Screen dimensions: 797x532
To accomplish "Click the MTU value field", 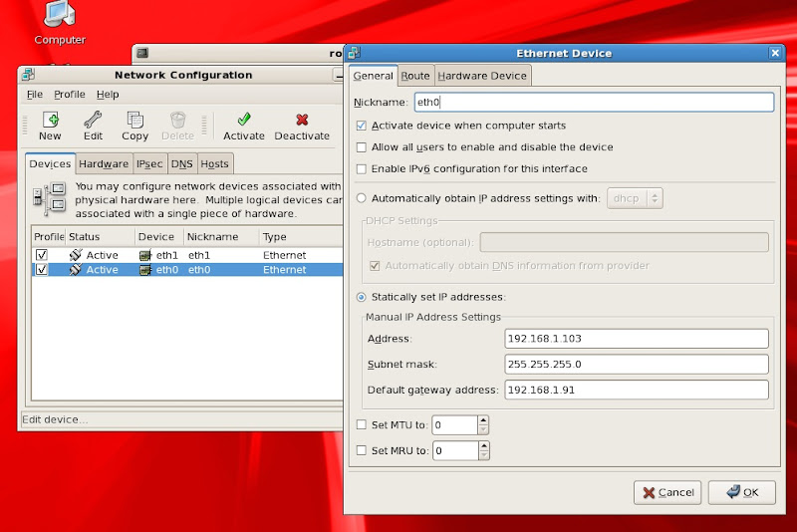I will point(455,424).
